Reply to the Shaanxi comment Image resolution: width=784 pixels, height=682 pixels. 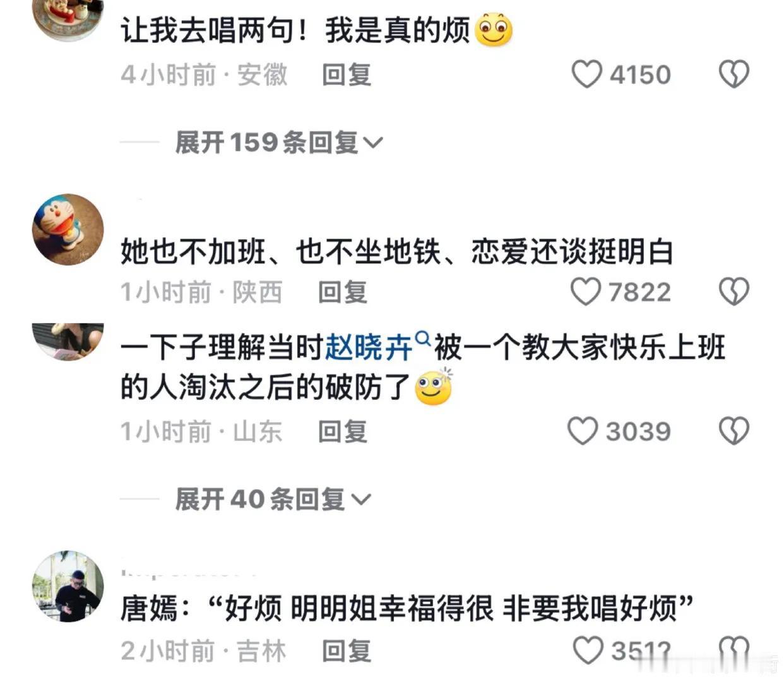click(343, 292)
